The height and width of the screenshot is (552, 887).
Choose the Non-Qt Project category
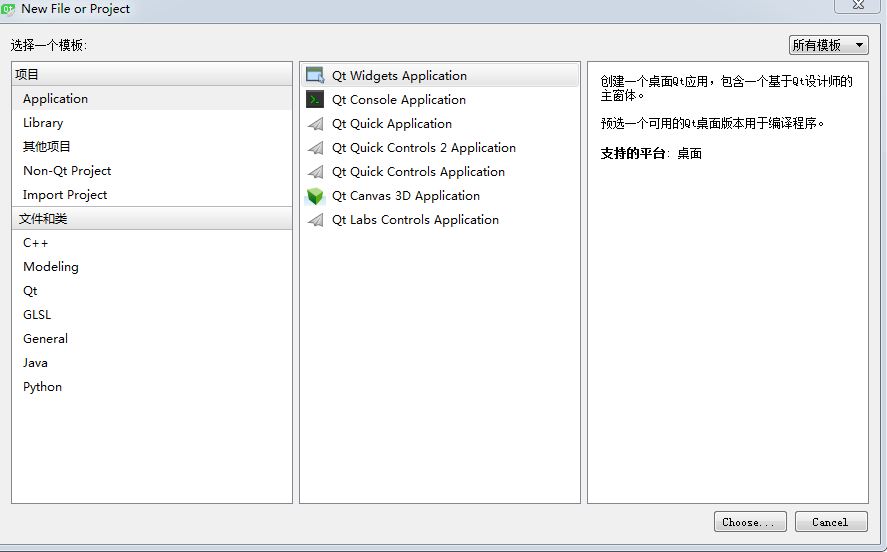coord(67,171)
